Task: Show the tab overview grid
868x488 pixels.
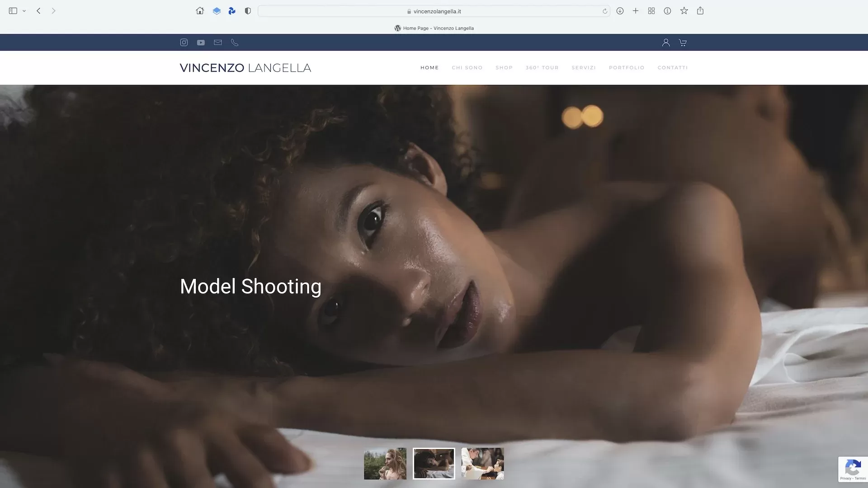Action: (651, 11)
